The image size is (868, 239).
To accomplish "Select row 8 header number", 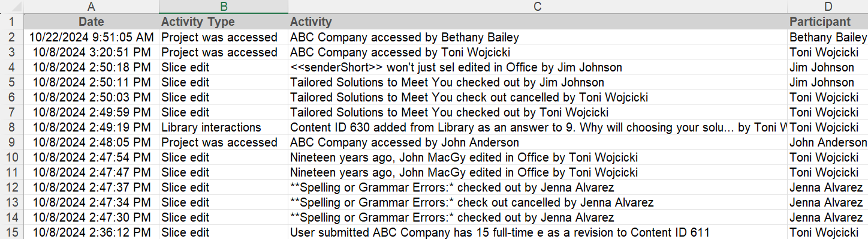I will click(x=12, y=127).
